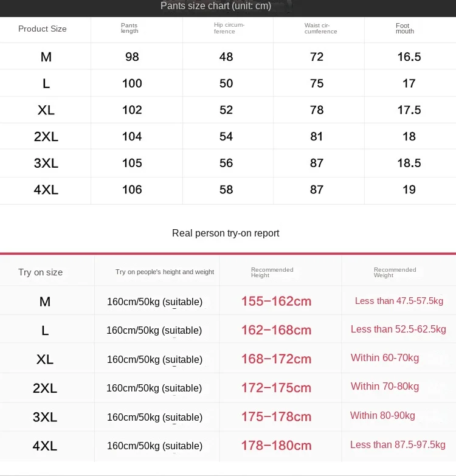This screenshot has height=476, width=456.
Task: Select the hip circumference value 54
Action: point(226,137)
